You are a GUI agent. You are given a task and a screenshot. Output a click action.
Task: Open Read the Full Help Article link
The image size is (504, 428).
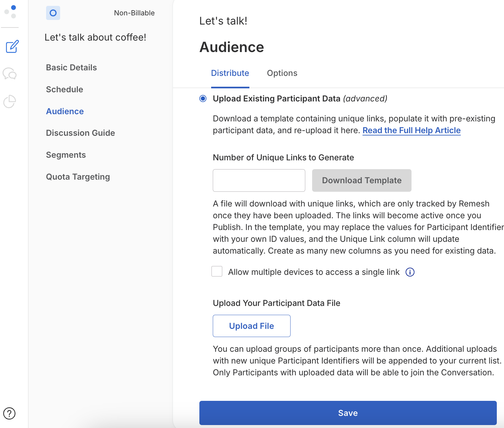pos(411,130)
